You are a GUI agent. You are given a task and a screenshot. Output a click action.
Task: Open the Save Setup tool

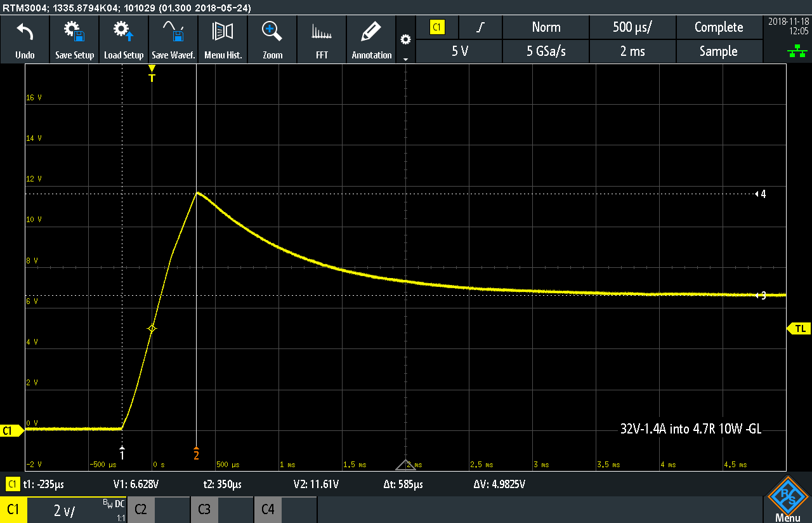coord(74,39)
